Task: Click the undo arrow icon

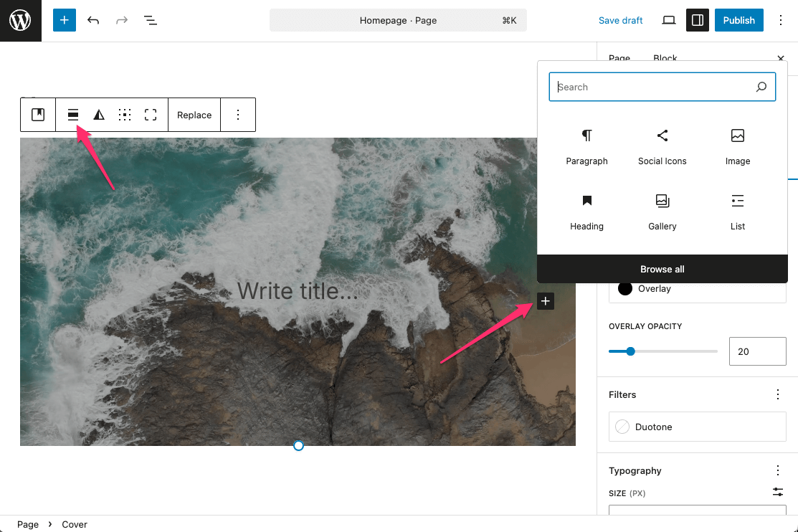Action: click(93, 20)
